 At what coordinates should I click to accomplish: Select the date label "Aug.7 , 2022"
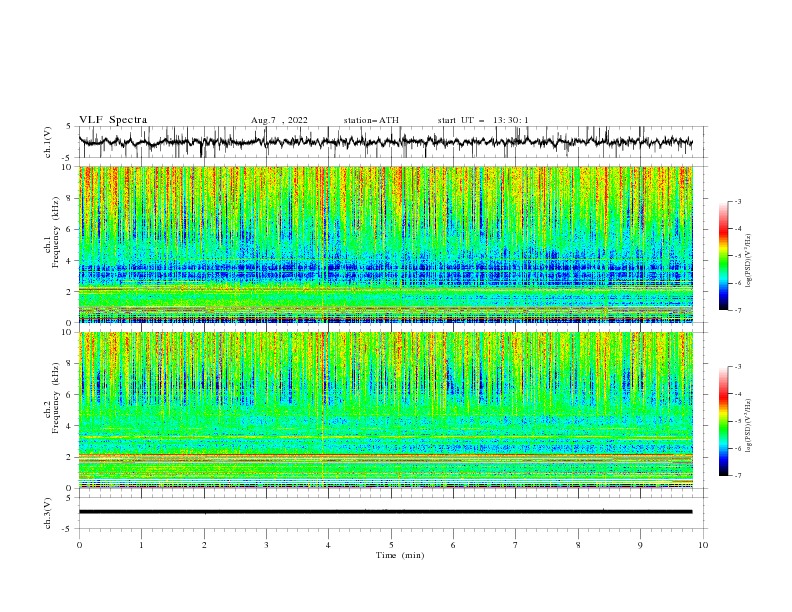coord(279,120)
